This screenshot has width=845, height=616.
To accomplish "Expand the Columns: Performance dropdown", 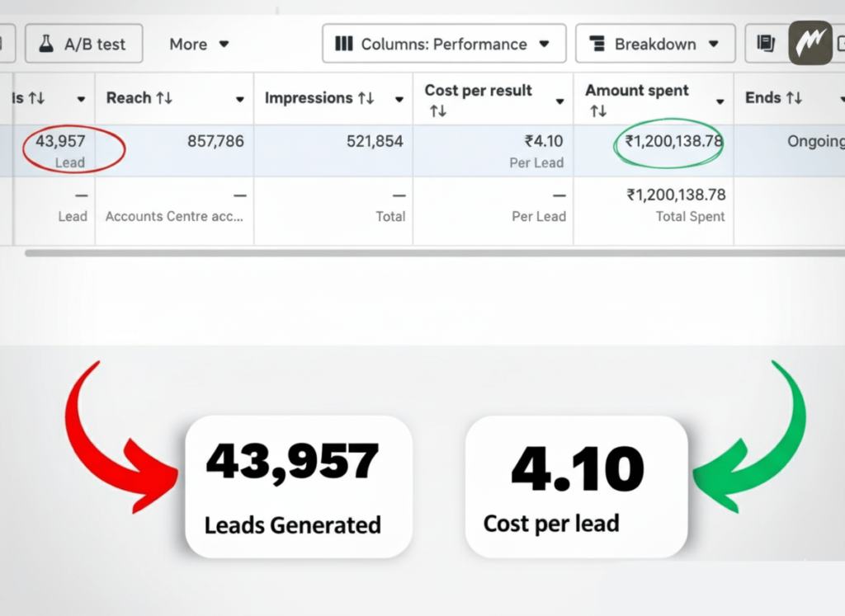I will pyautogui.click(x=543, y=44).
